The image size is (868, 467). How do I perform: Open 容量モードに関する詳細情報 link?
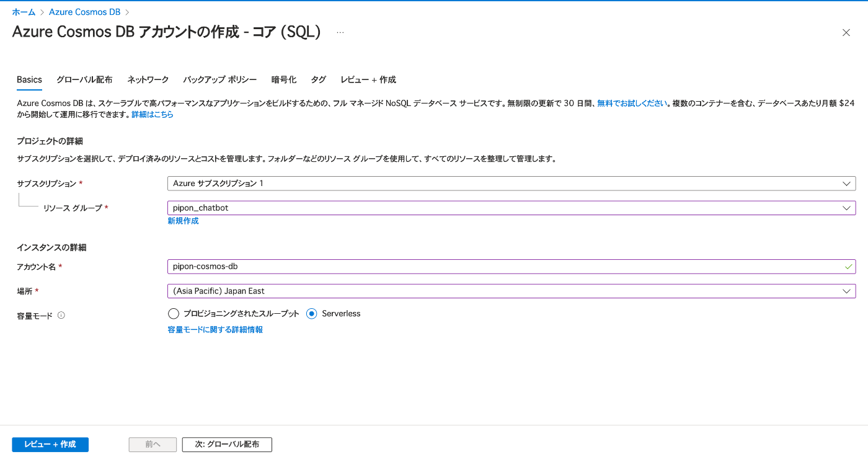point(215,330)
